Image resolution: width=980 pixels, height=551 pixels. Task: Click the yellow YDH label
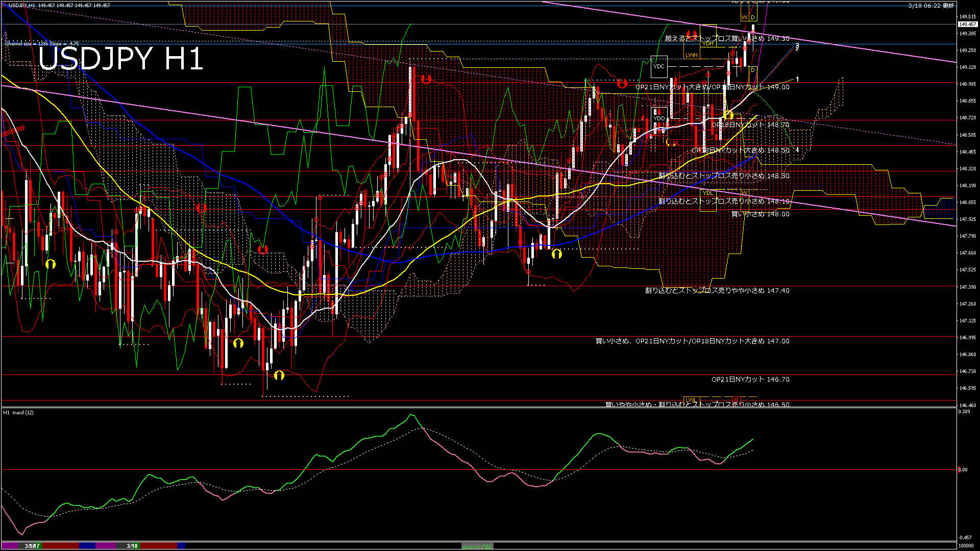click(x=708, y=43)
